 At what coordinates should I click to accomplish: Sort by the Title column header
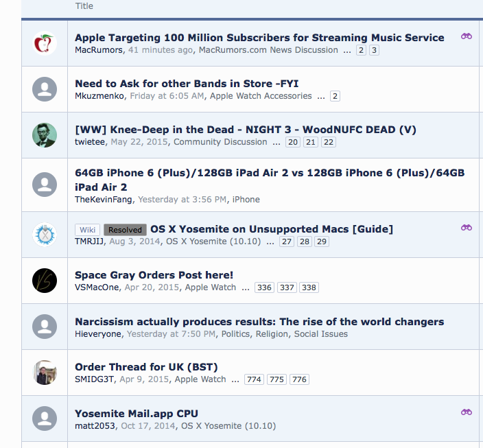coord(84,6)
